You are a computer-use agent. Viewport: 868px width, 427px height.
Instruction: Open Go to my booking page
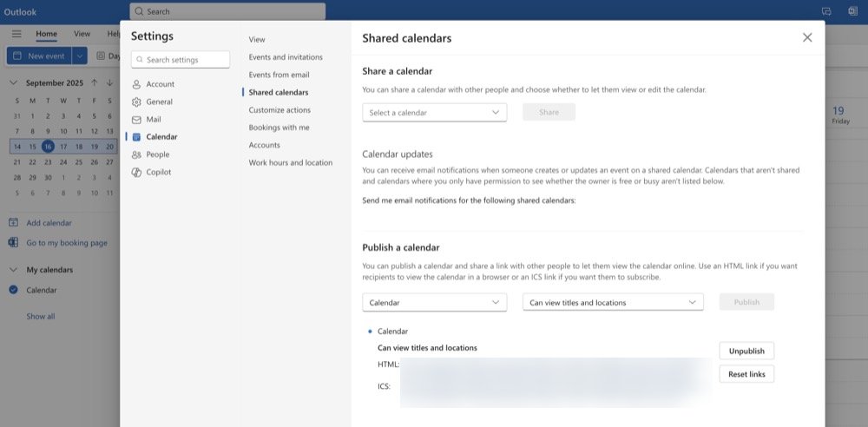click(66, 243)
